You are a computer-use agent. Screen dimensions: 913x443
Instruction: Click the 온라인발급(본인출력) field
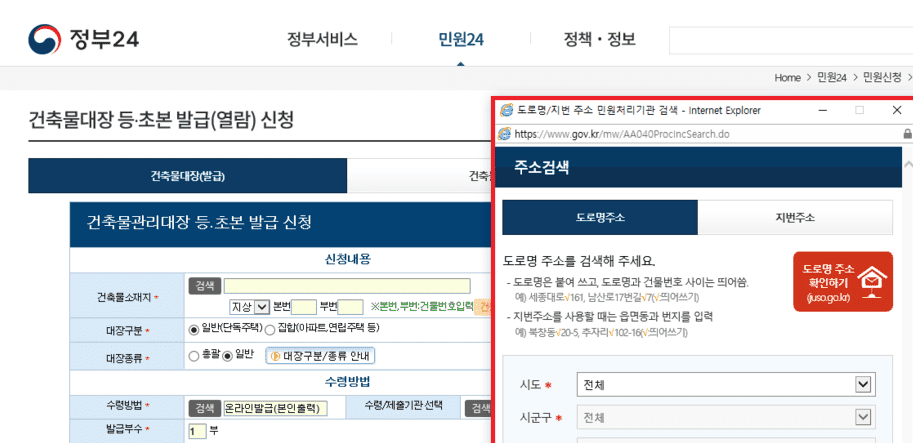tap(275, 409)
